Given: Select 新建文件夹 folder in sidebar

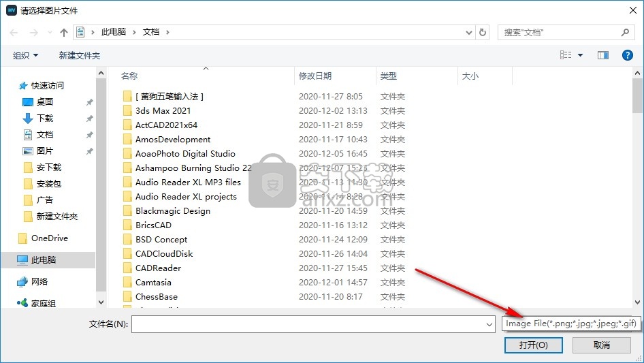Looking at the screenshot, I should point(57,217).
